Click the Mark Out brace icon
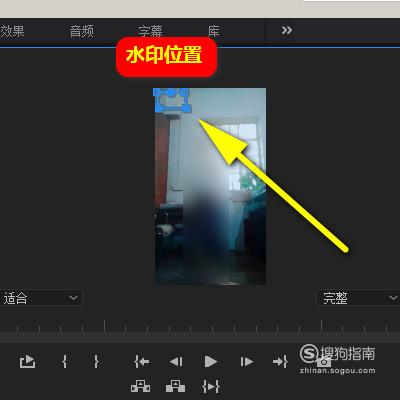This screenshot has height=400, width=400. pos(96,361)
